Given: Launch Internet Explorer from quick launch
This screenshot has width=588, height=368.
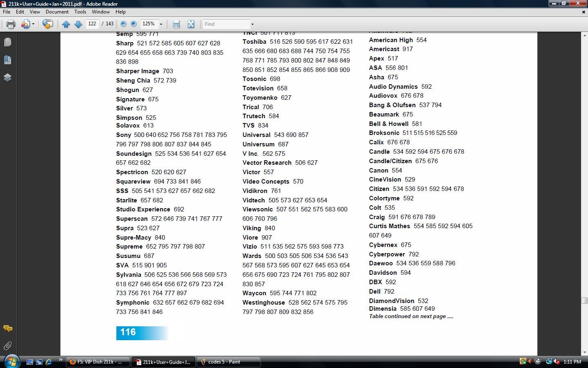Looking at the screenshot, I should tap(49, 362).
